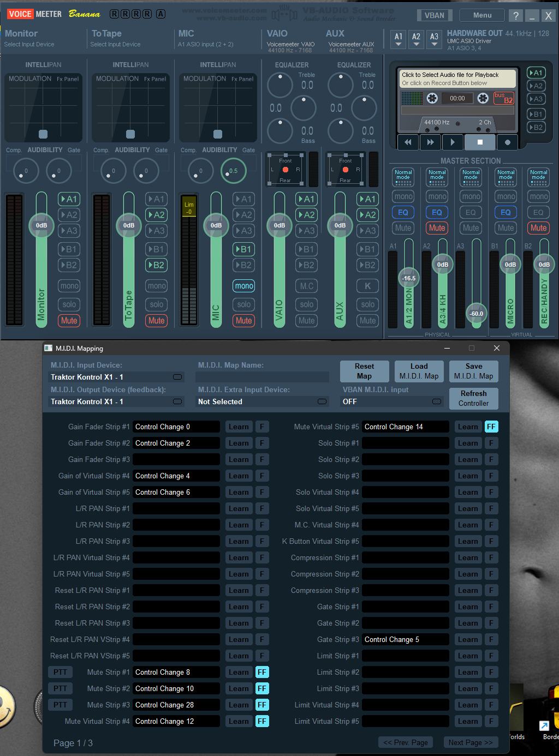This screenshot has width=559, height=756.
Task: Open MIC A1 ASIO input selector
Action: pos(205,44)
